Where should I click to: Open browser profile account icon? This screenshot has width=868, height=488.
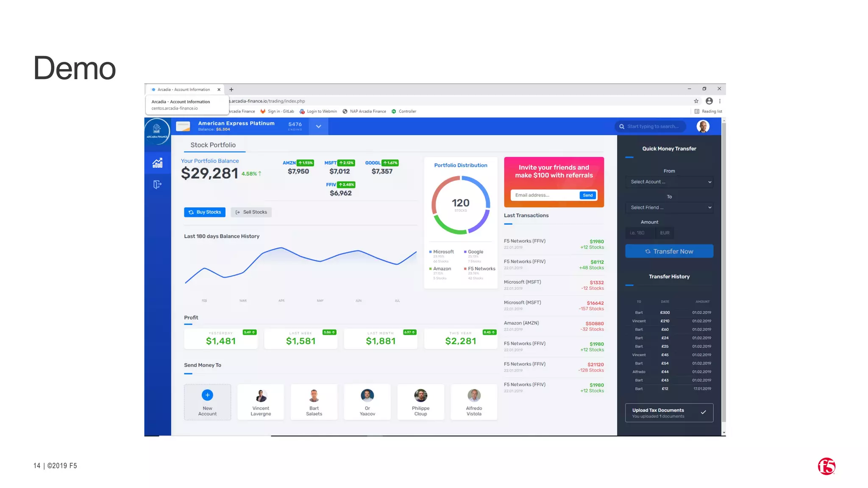click(x=709, y=101)
